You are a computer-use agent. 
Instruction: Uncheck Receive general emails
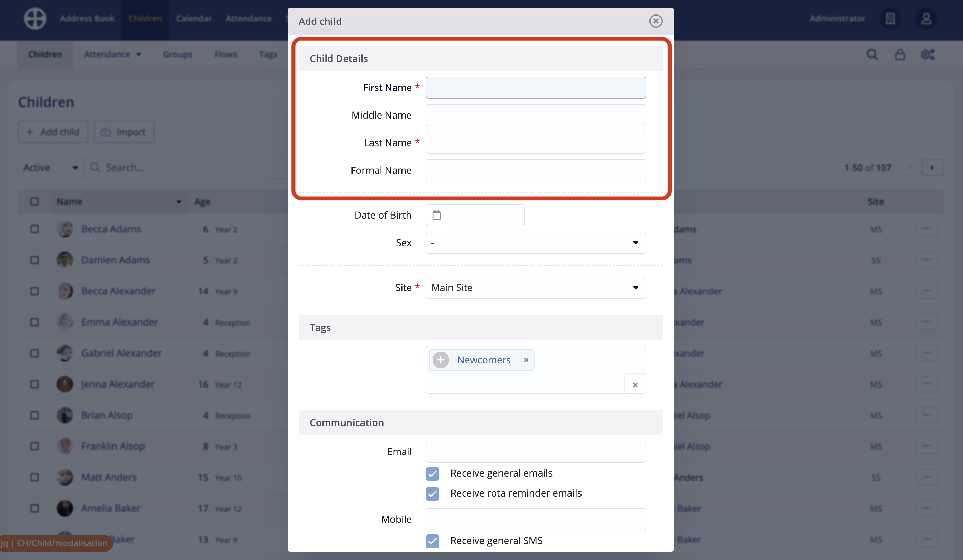click(x=433, y=473)
